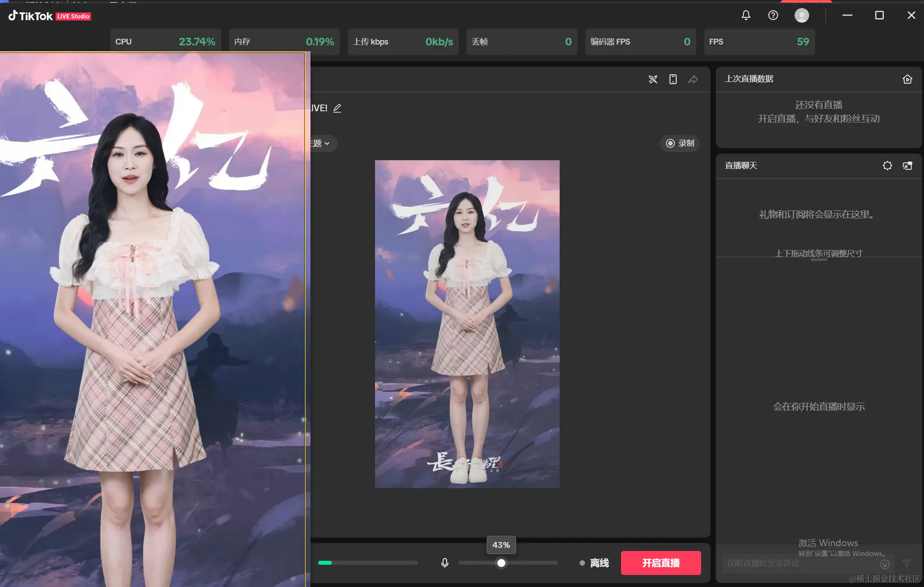Switch to portrait phone layout icon
The width and height of the screenshot is (924, 587).
point(673,79)
